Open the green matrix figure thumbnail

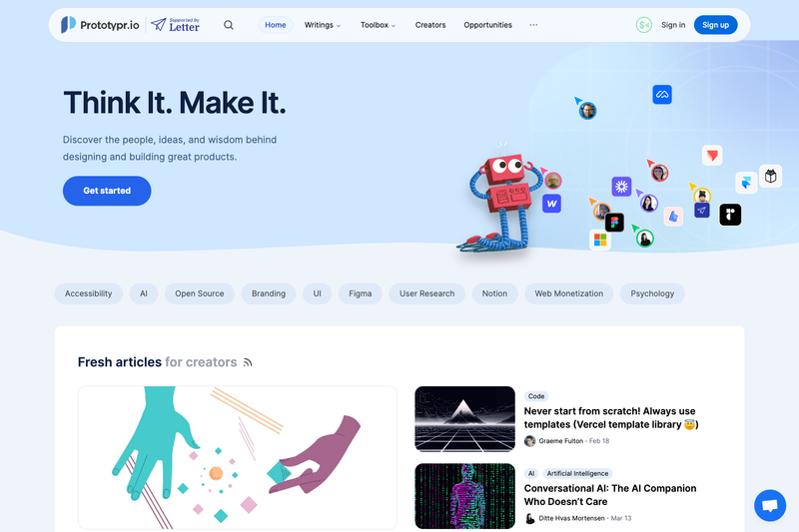click(464, 496)
